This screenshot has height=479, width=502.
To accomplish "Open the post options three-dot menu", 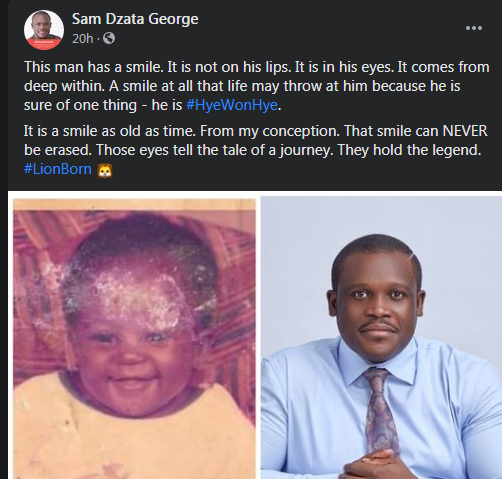I will tap(474, 28).
